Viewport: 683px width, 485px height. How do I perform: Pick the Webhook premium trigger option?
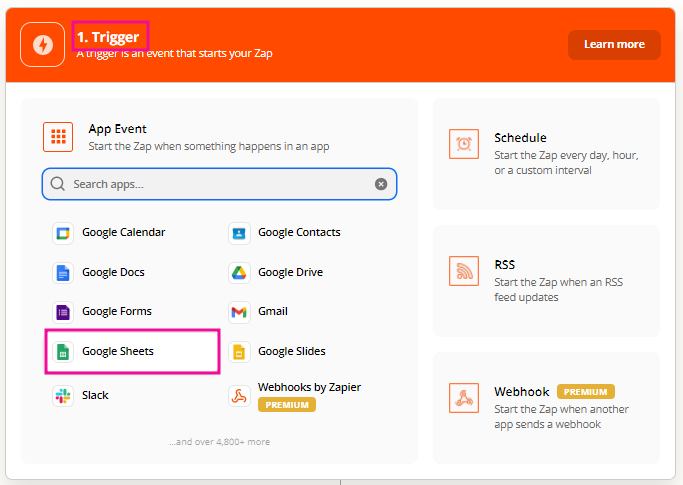[x=546, y=408]
